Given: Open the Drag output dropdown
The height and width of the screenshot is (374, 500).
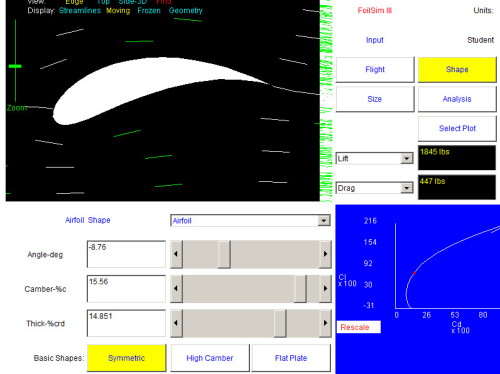Looking at the screenshot, I should [374, 188].
